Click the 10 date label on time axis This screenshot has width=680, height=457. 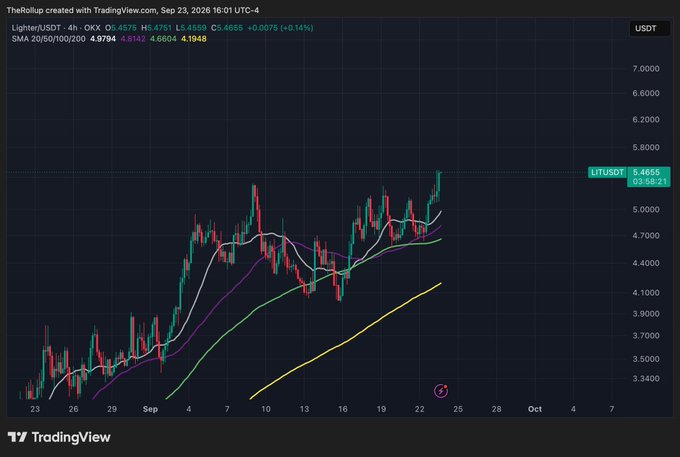(x=265, y=409)
